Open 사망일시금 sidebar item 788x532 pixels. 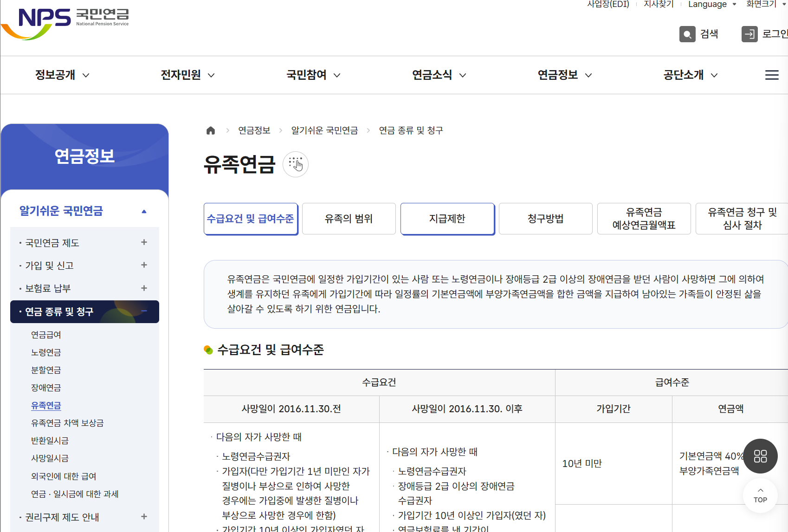point(50,458)
